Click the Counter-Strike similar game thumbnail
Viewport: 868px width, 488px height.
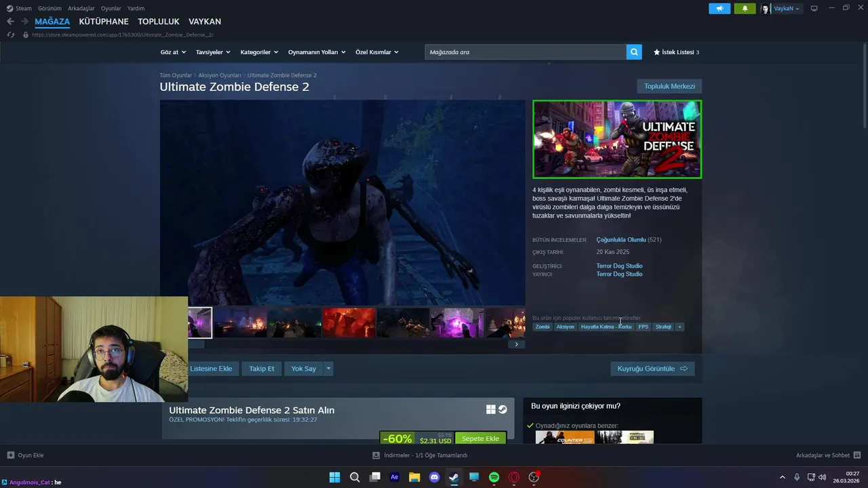[x=565, y=437]
